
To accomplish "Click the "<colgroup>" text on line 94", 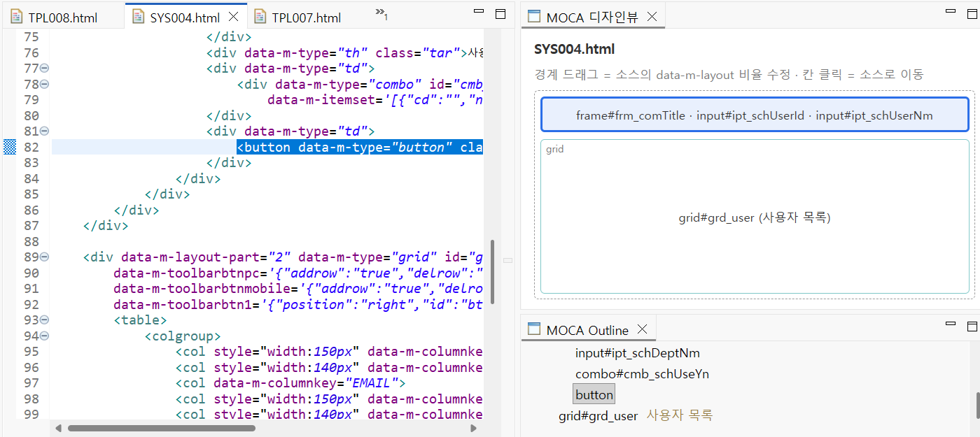I will click(183, 336).
